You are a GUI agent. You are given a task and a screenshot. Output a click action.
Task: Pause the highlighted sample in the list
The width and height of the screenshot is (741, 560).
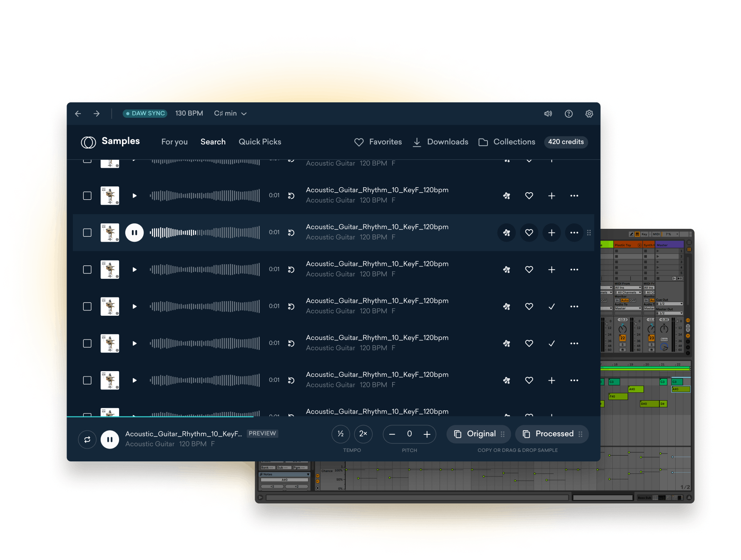134,233
